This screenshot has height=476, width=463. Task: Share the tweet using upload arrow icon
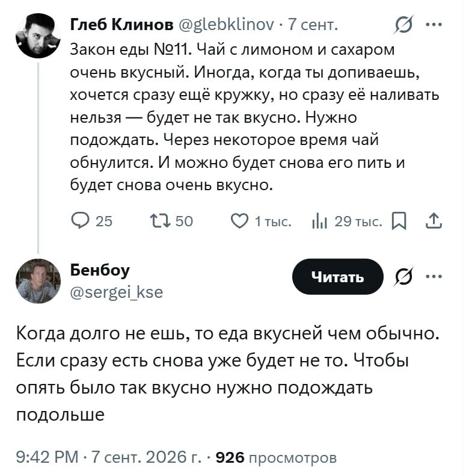[434, 221]
